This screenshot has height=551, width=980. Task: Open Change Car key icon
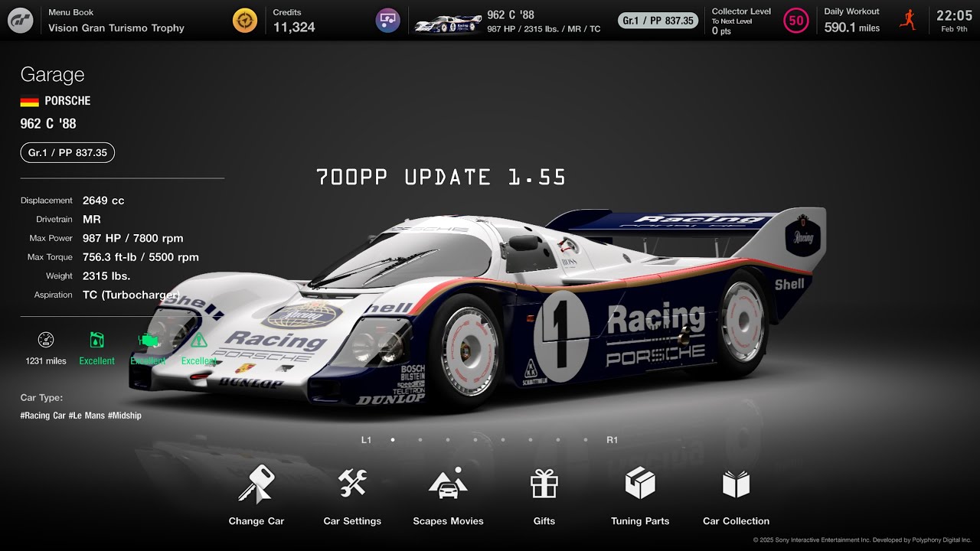tap(256, 484)
